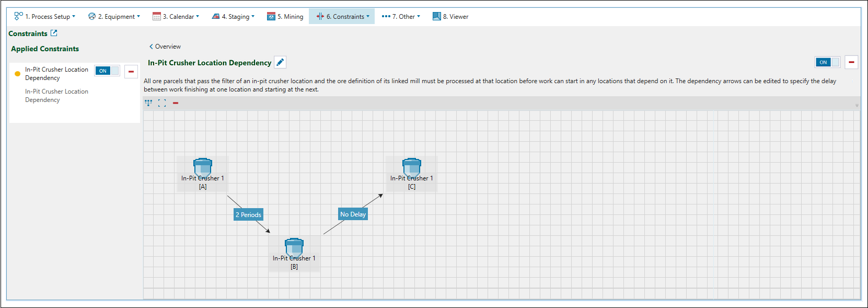Delete constraint with minus button next to title toggle
The width and height of the screenshot is (868, 308).
(x=851, y=62)
